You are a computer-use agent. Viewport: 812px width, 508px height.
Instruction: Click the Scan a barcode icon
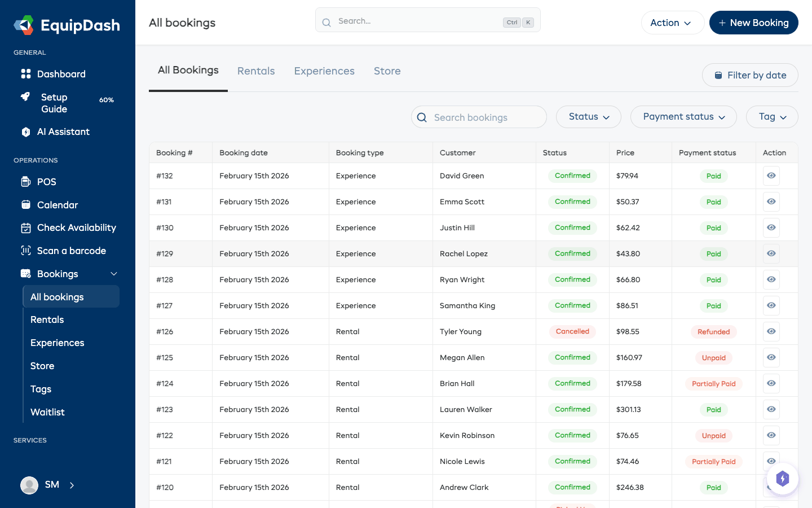[27, 250]
